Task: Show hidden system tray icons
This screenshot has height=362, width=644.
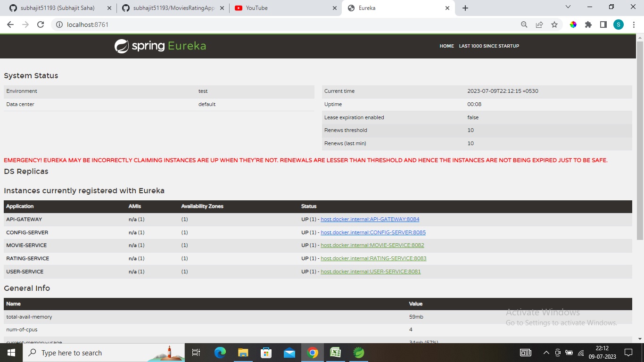Action: [546, 353]
